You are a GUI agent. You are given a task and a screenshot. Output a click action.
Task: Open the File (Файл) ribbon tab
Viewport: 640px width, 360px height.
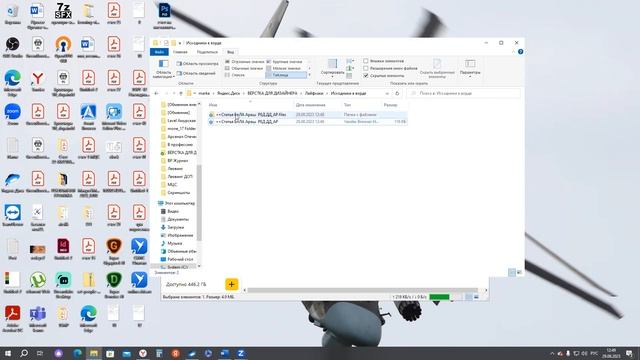pos(159,52)
